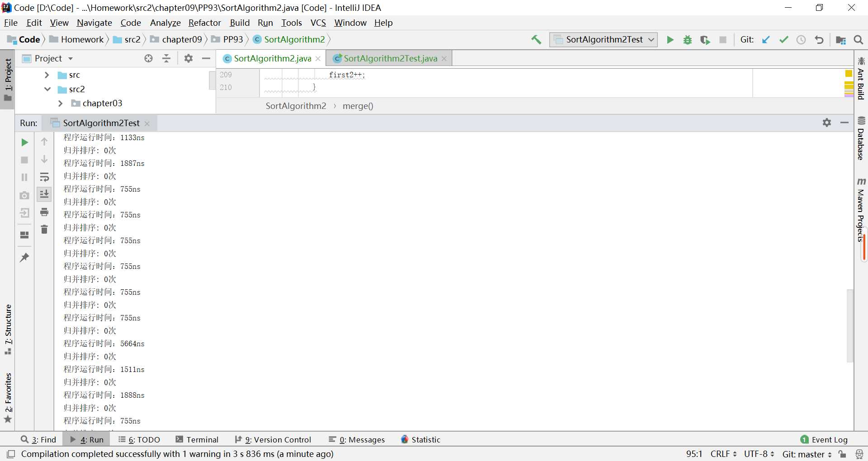The width and height of the screenshot is (868, 461).
Task: Clear all console output trash icon
Action: point(44,230)
